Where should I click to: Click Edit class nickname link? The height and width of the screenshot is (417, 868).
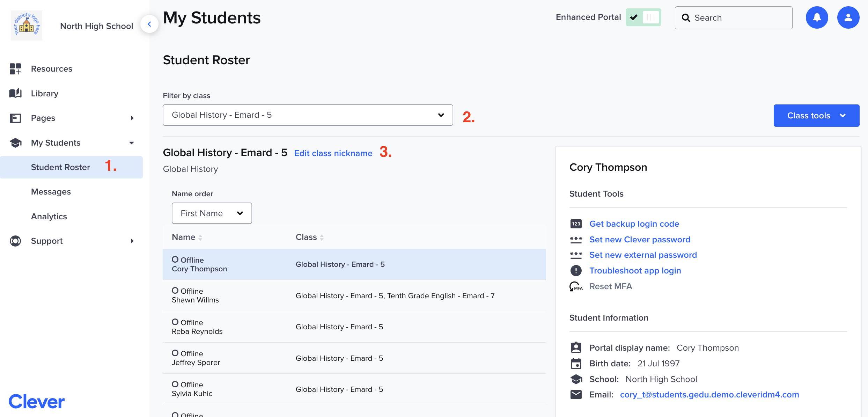pyautogui.click(x=333, y=153)
